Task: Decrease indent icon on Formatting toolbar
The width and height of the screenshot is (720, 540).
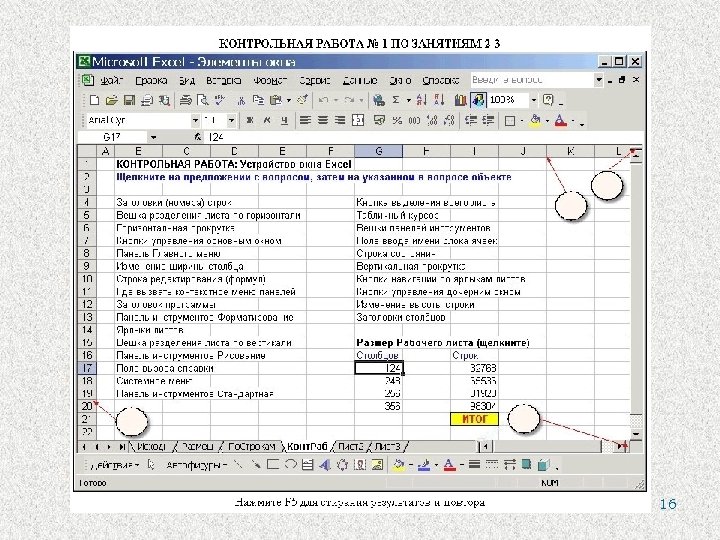Action: (x=471, y=120)
